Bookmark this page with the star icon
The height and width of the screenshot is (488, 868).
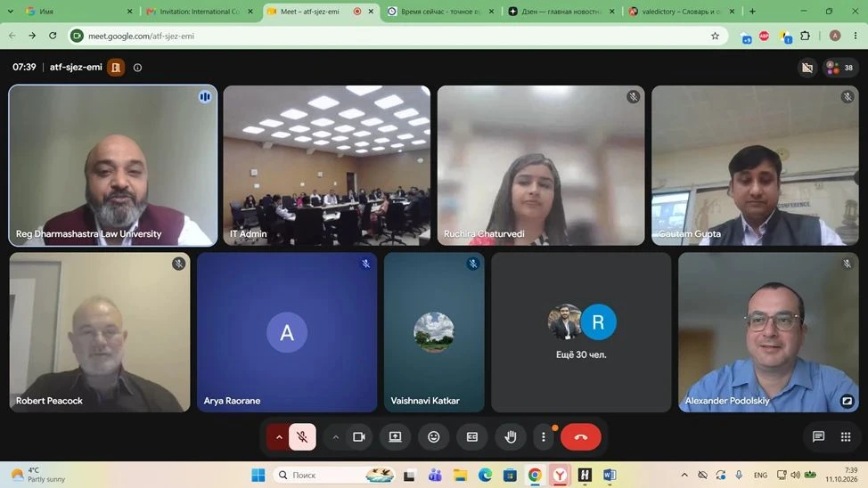[x=715, y=36]
